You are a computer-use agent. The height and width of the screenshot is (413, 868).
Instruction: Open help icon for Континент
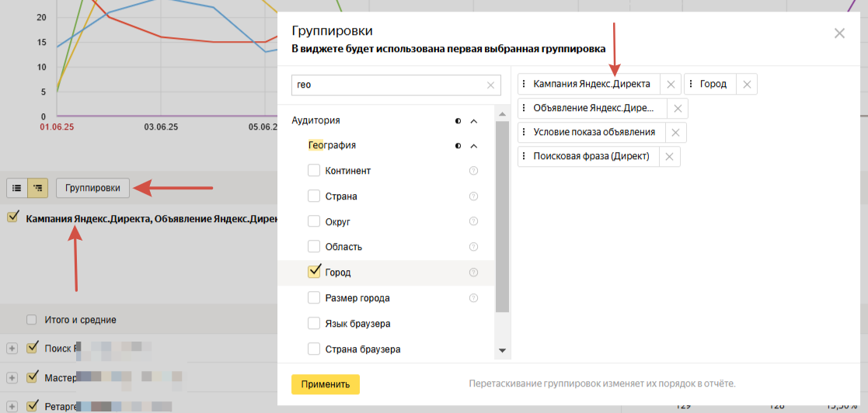point(473,171)
